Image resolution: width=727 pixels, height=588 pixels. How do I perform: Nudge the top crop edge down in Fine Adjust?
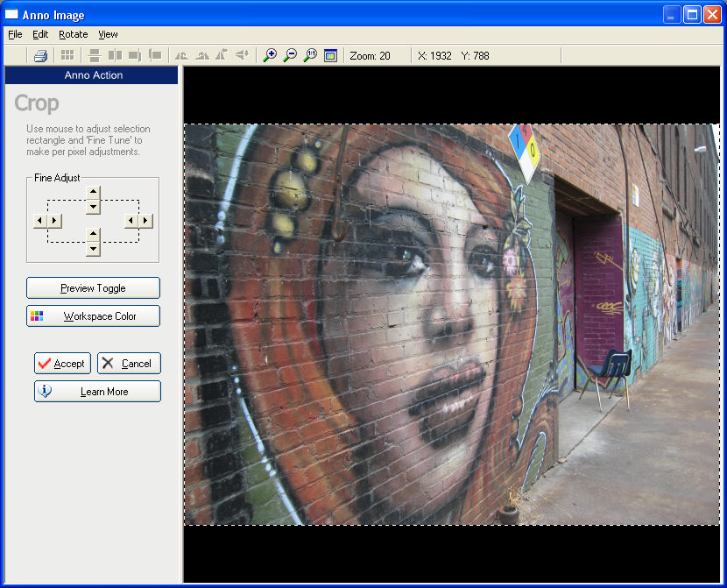click(93, 207)
